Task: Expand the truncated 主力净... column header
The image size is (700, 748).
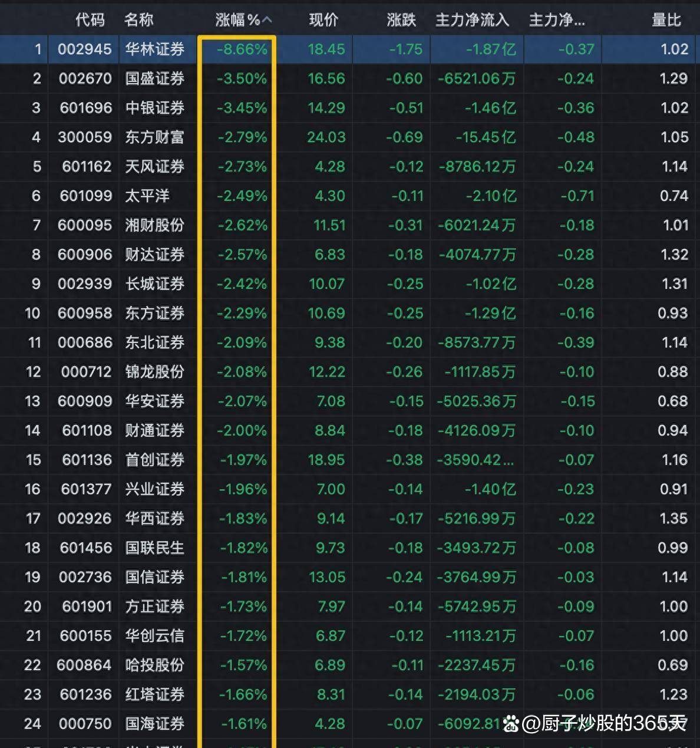Action: coord(556,19)
